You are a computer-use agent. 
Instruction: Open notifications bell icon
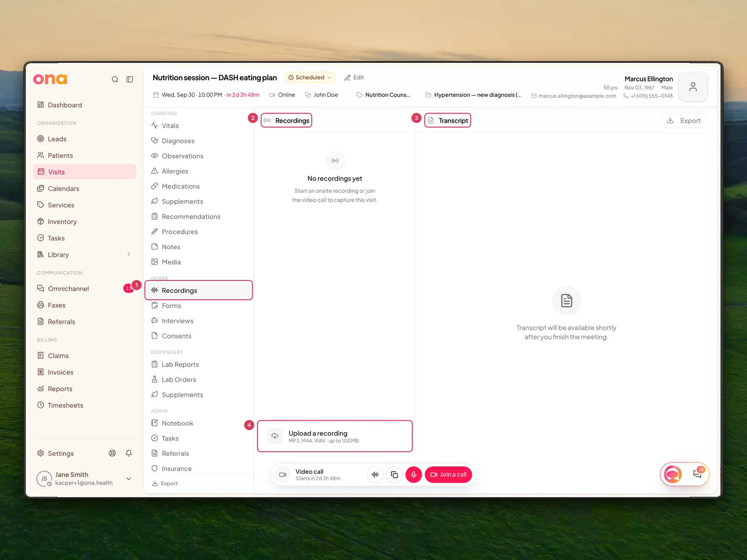129,453
